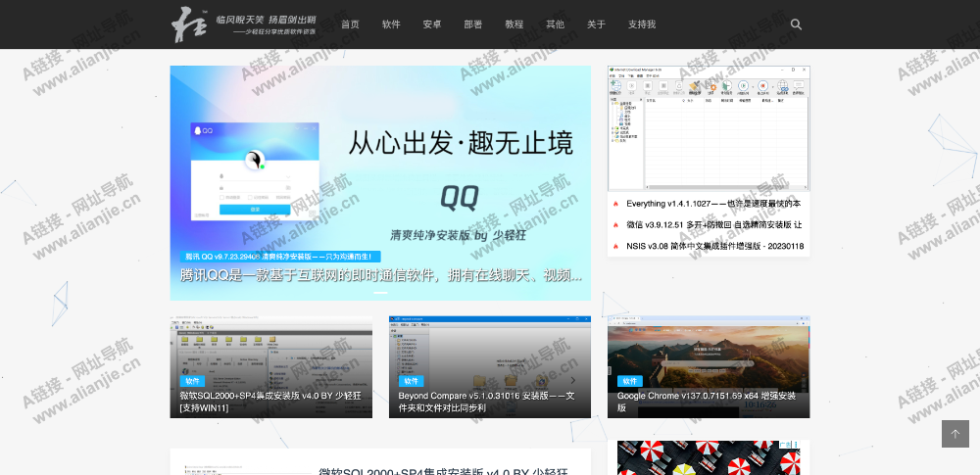Click the flame icon beside Everything entry

[615, 204]
